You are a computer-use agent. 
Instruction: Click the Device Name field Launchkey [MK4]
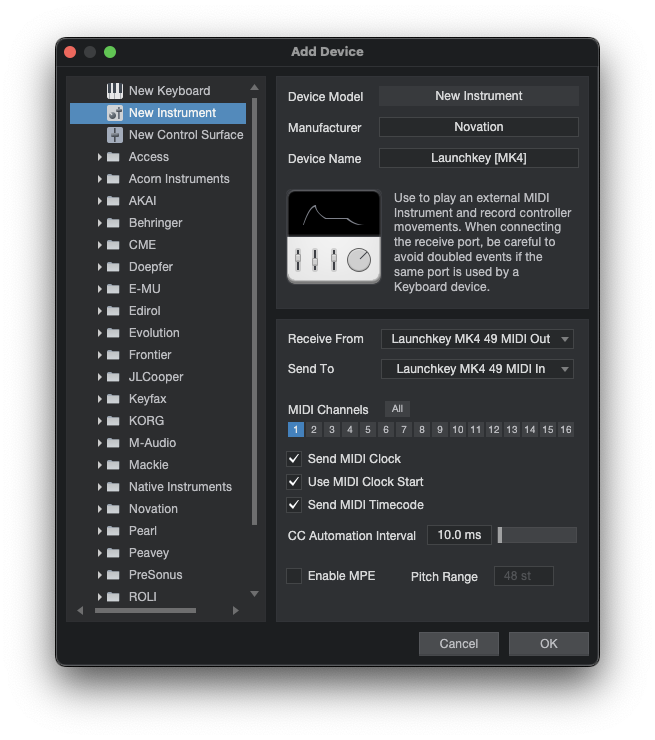click(479, 158)
